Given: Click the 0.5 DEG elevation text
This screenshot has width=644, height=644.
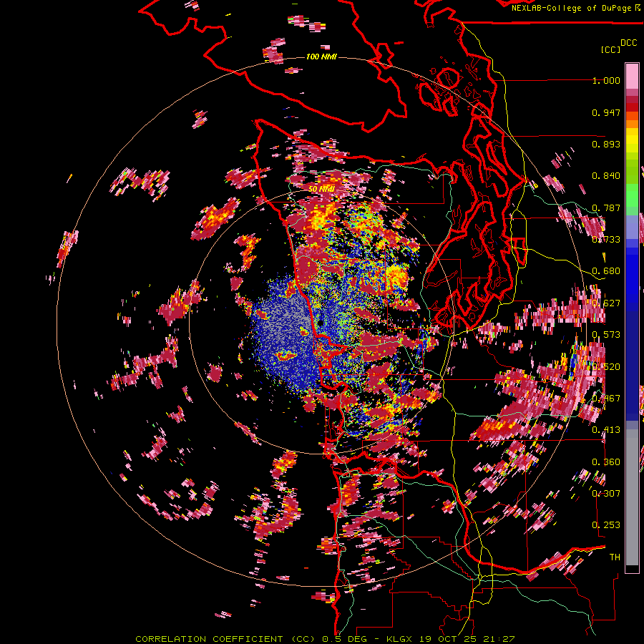Looking at the screenshot, I should (x=344, y=639).
